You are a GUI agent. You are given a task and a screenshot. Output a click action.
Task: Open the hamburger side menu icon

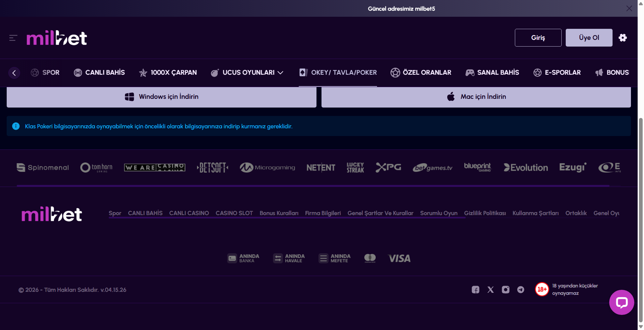click(13, 38)
